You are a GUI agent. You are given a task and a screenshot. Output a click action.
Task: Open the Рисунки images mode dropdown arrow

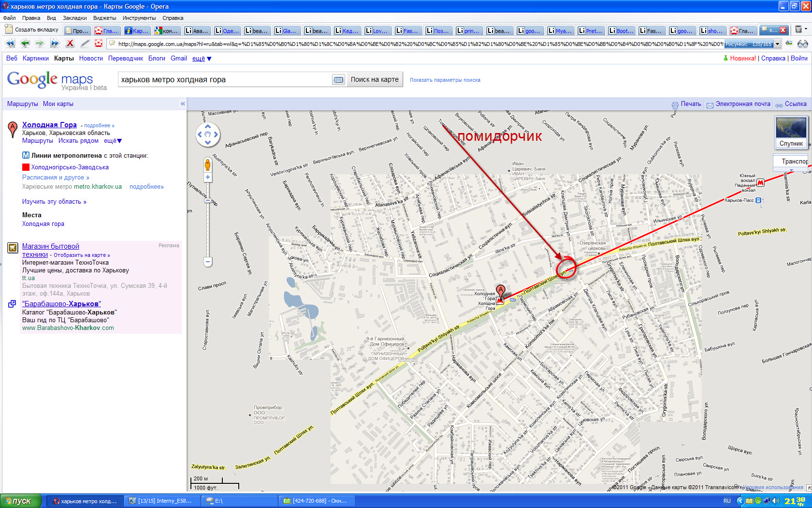click(777, 44)
